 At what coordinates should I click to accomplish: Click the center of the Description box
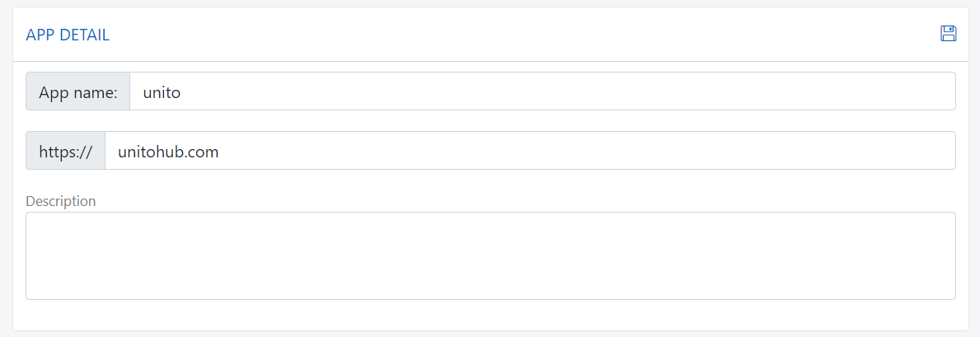click(490, 256)
